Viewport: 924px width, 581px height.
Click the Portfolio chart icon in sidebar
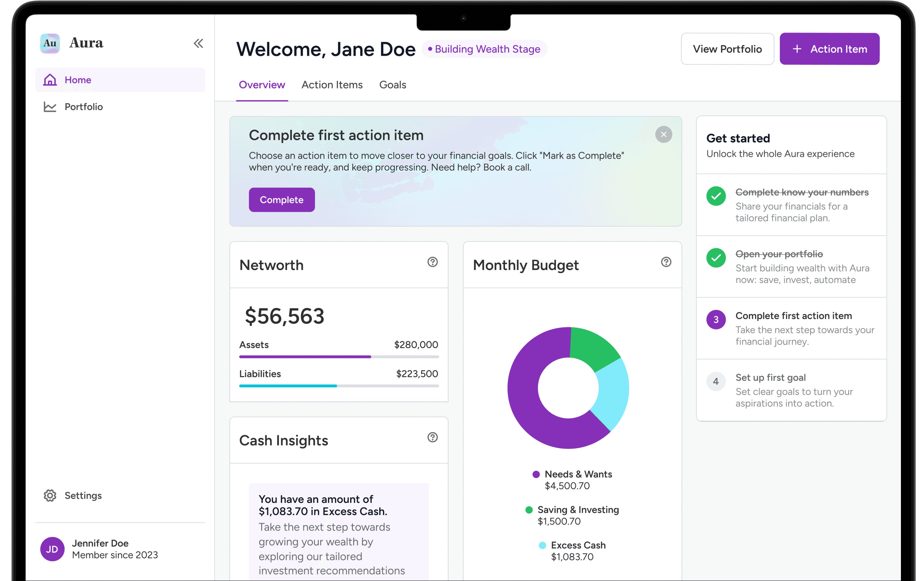pos(50,107)
